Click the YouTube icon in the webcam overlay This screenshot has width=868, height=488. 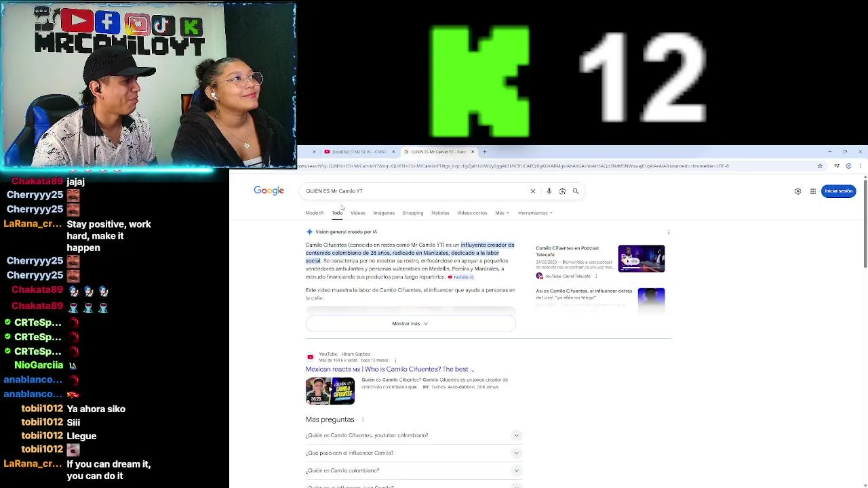[x=77, y=22]
